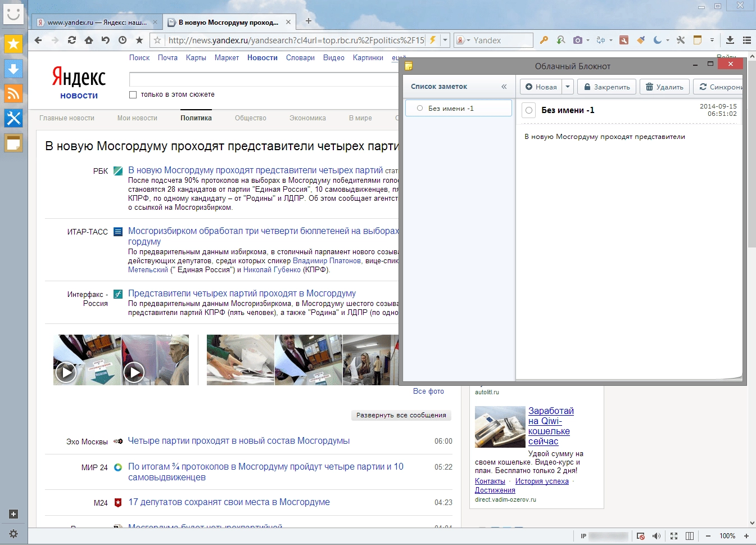Toggle the ad blocker status bar icon
This screenshot has width=756, height=545.
point(641,536)
